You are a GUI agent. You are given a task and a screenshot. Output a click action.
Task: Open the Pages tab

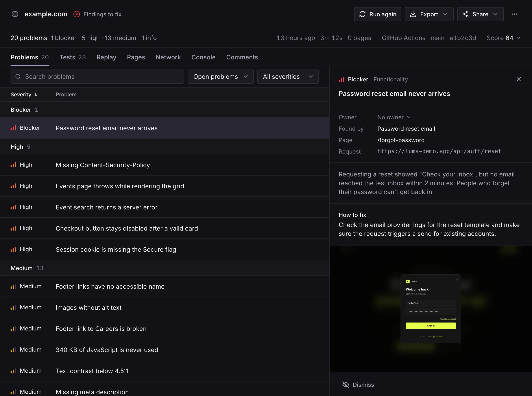[x=136, y=57]
